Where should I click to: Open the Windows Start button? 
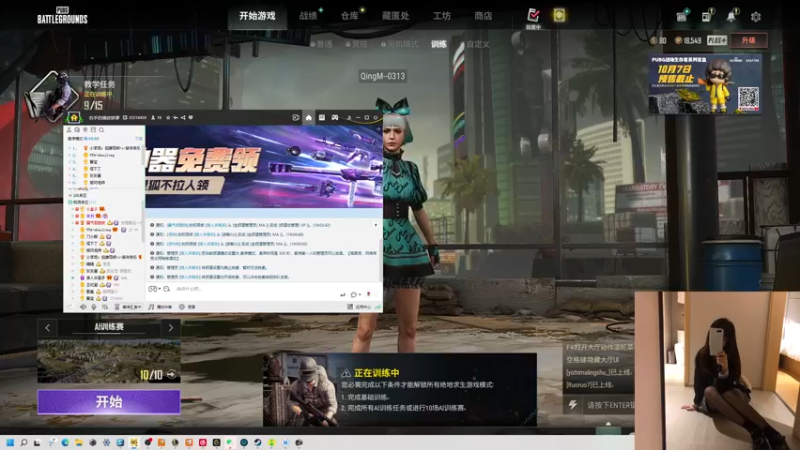[10, 442]
